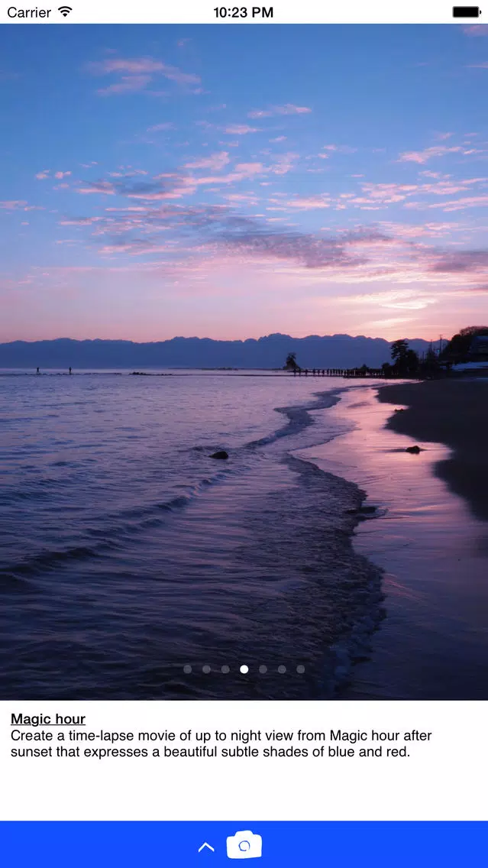
Task: Tap the time-lapse description paragraph
Action: click(x=221, y=743)
